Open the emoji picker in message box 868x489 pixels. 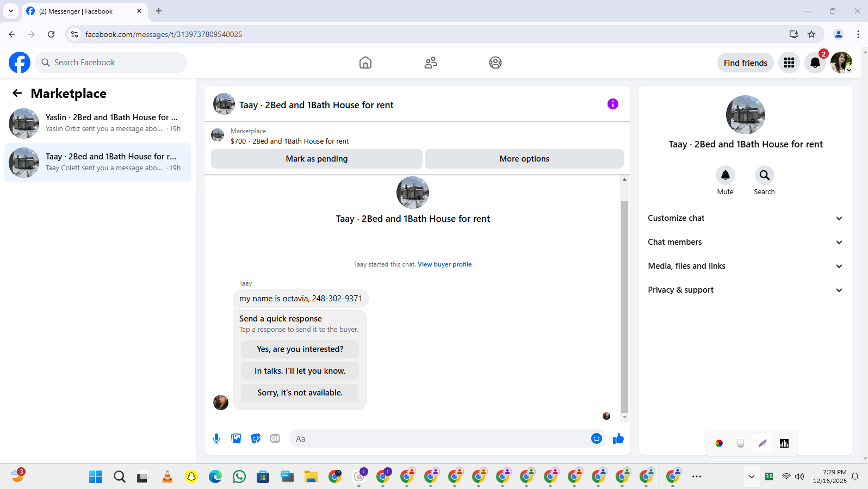click(597, 438)
